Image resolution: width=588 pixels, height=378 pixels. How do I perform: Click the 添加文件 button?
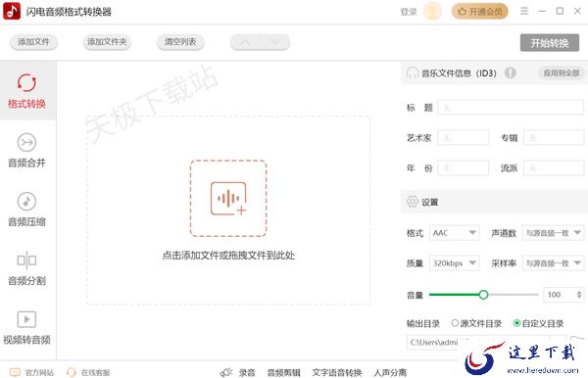33,41
